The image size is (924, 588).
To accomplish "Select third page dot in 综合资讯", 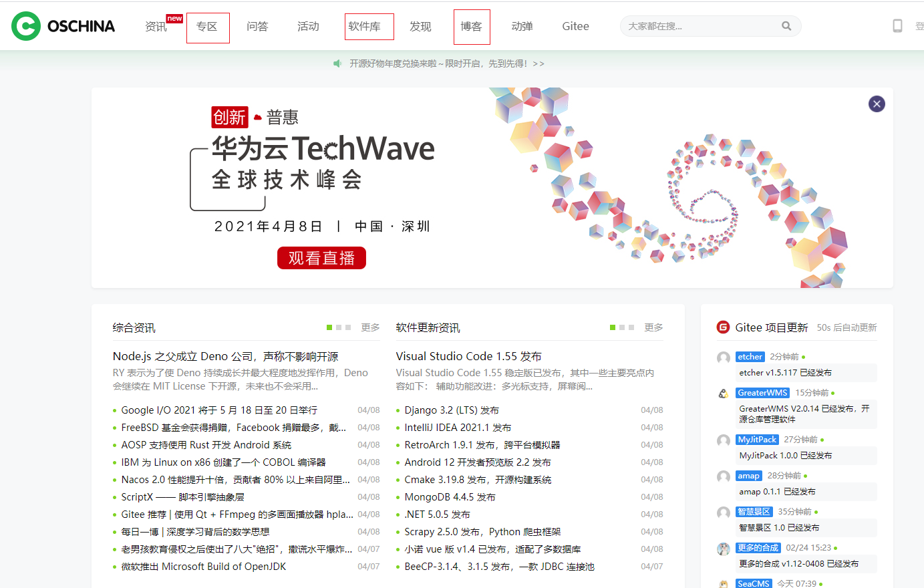I will click(348, 327).
